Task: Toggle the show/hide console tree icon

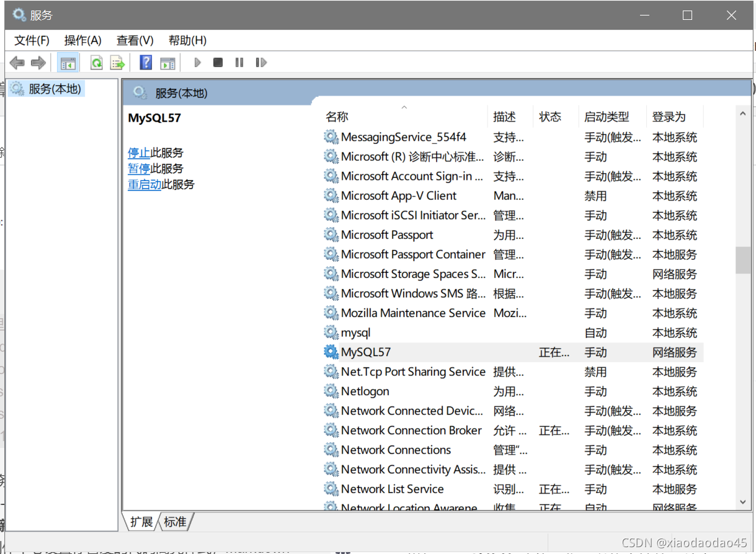Action: pyautogui.click(x=68, y=63)
